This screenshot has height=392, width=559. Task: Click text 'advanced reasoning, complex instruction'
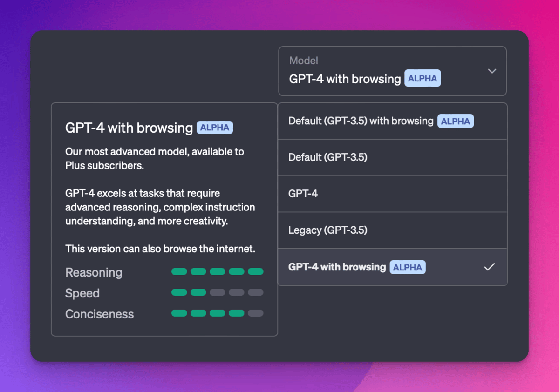click(x=160, y=207)
